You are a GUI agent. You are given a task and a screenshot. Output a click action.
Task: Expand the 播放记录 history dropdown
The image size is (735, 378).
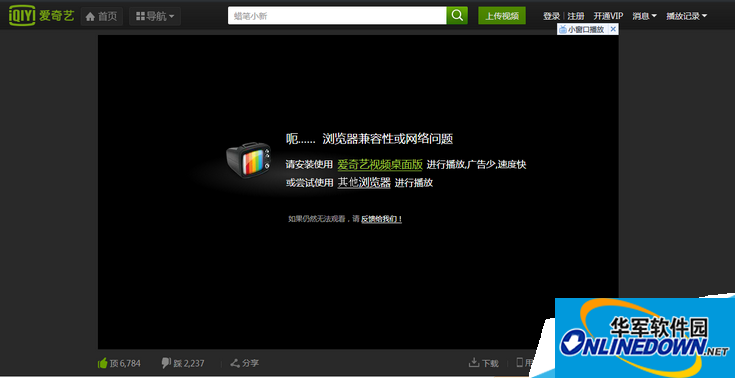coord(686,16)
